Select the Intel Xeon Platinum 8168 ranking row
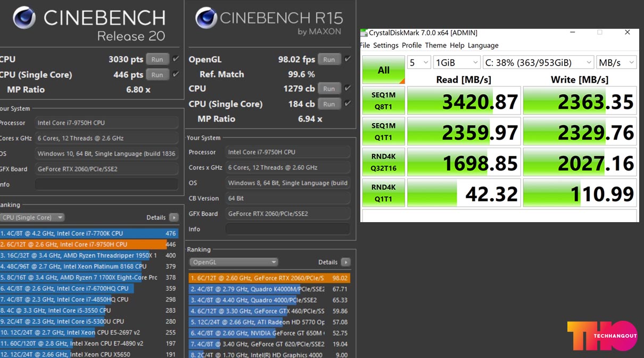 pos(89,266)
